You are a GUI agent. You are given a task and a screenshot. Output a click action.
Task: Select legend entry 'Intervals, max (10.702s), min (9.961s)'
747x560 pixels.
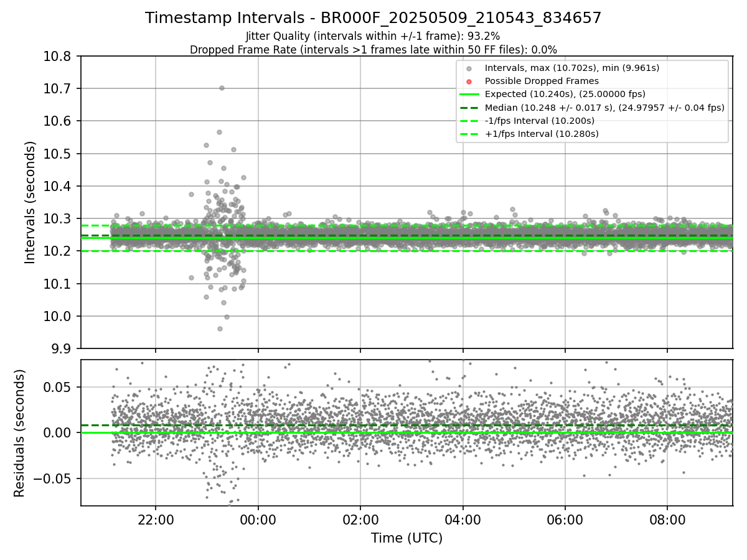click(x=572, y=68)
